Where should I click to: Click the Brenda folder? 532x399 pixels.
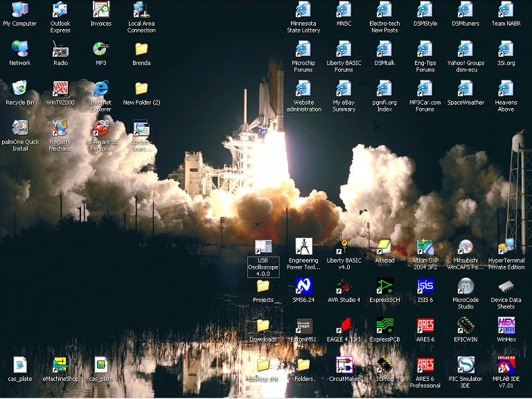coord(141,49)
